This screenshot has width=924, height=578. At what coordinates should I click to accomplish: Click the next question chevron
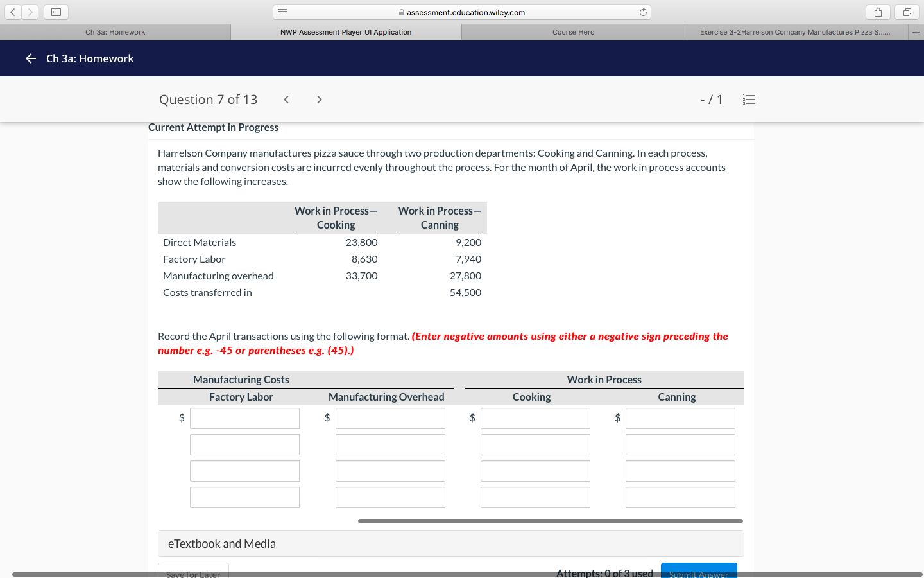(x=319, y=100)
